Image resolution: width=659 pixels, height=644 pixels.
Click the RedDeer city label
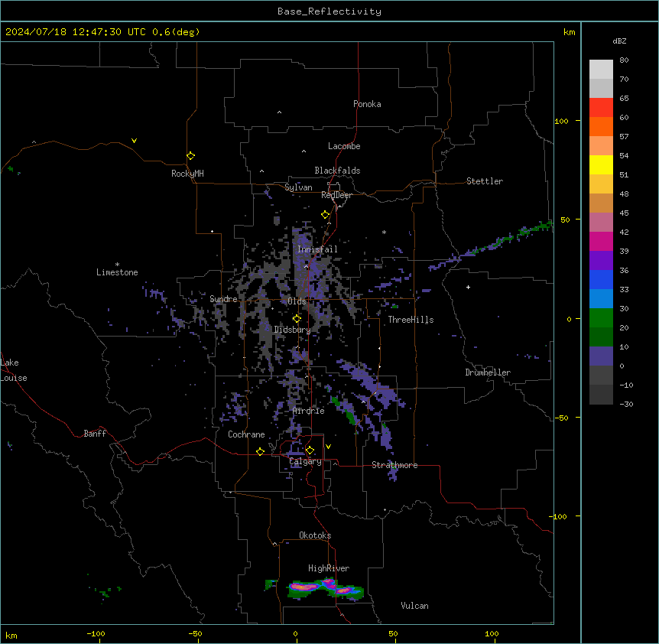point(336,195)
